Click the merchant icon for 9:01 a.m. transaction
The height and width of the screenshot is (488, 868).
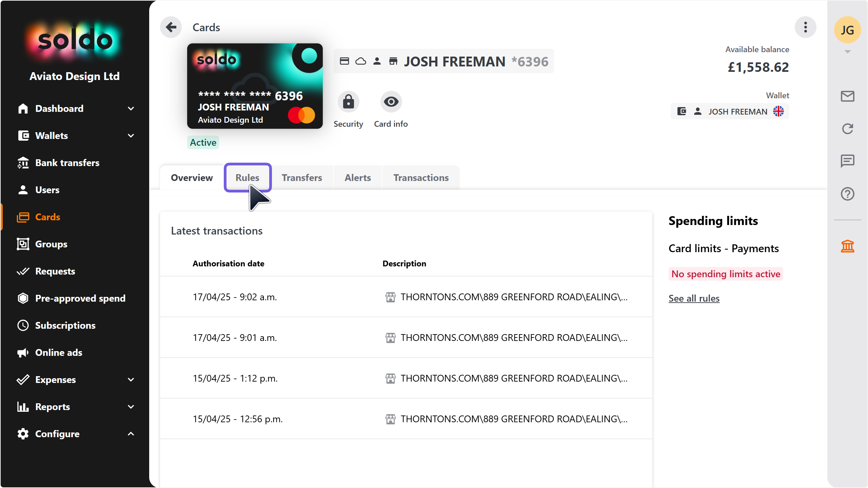tap(390, 338)
